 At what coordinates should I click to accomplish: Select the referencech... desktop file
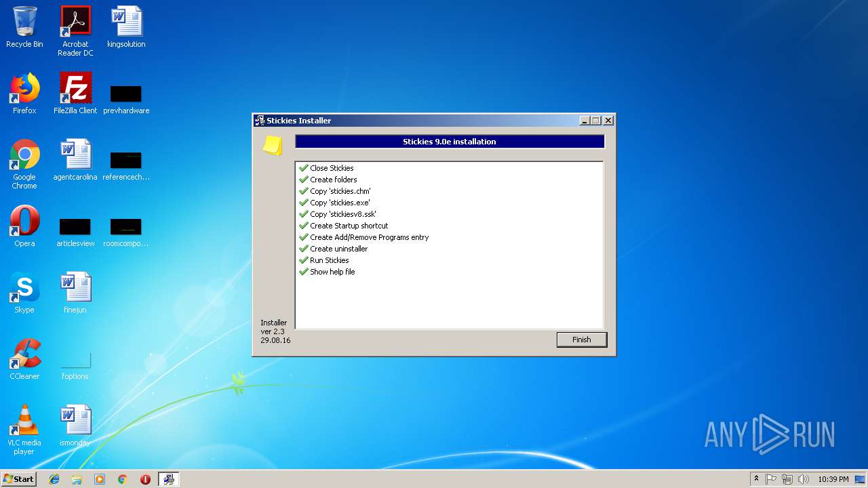tap(126, 165)
